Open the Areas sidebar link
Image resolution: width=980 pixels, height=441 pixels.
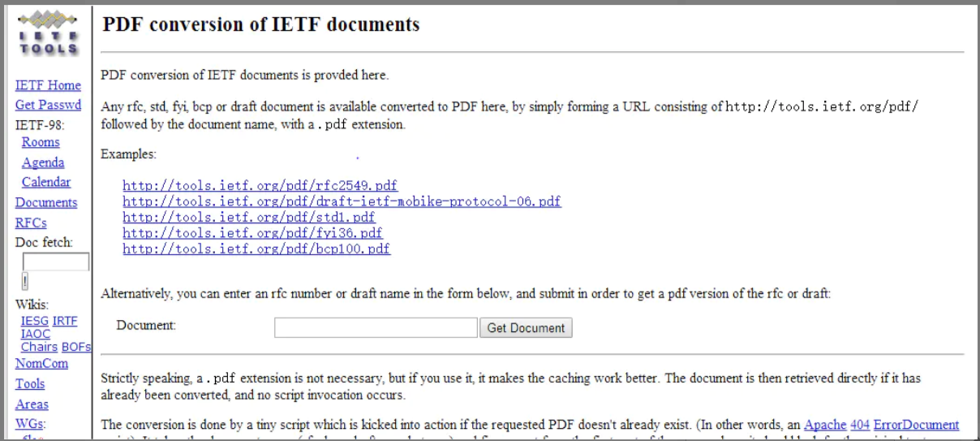tap(32, 404)
